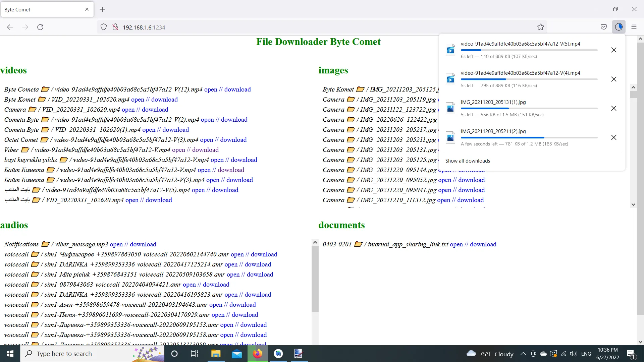Click the new tab plus button
644x362 pixels.
point(102,9)
